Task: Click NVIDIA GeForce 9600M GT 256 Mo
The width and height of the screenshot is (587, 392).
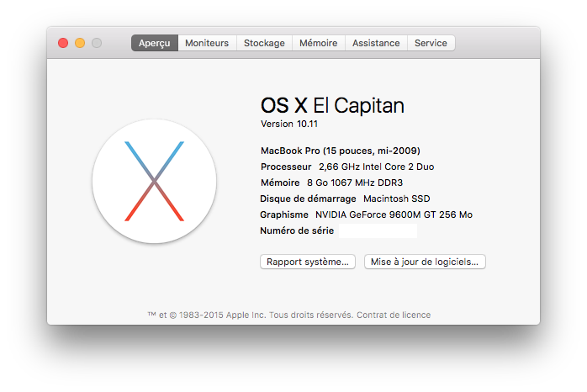Action: (x=394, y=215)
